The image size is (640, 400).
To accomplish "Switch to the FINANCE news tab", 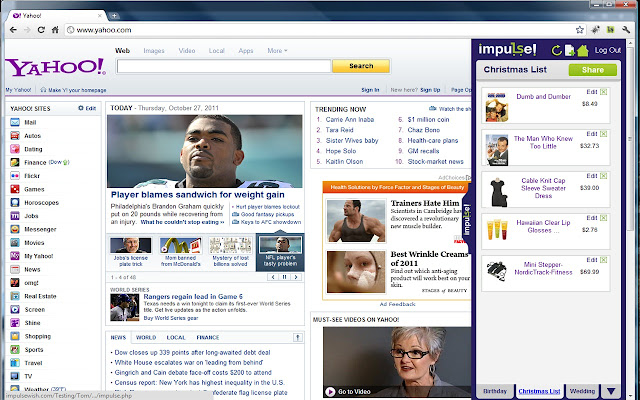I will pyautogui.click(x=208, y=338).
